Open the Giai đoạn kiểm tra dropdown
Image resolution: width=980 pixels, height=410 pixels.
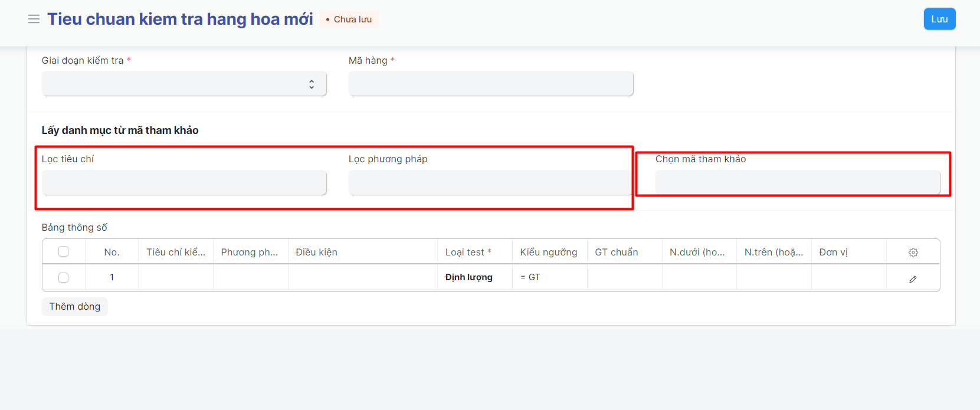click(x=184, y=84)
